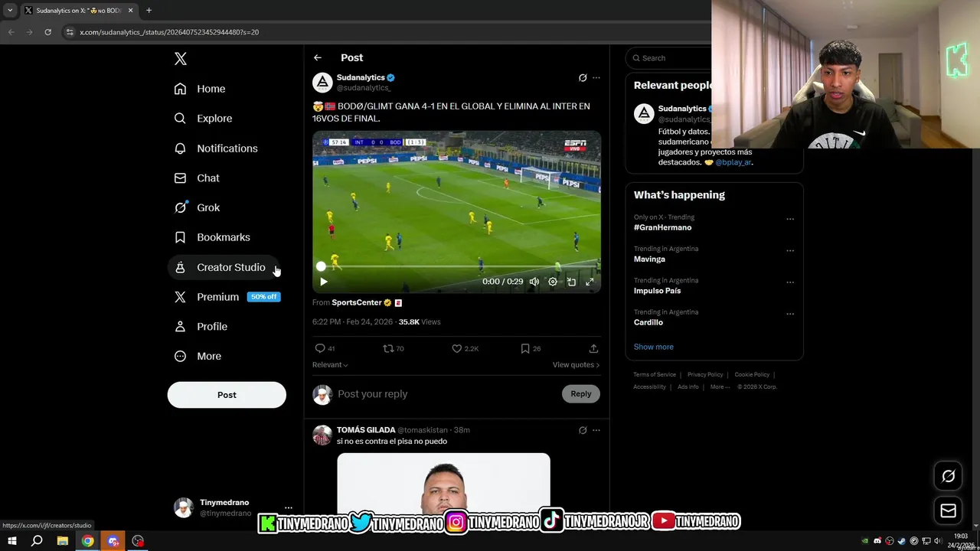Click the reply icon with 41 replies
Image resolution: width=980 pixels, height=551 pixels.
[320, 348]
